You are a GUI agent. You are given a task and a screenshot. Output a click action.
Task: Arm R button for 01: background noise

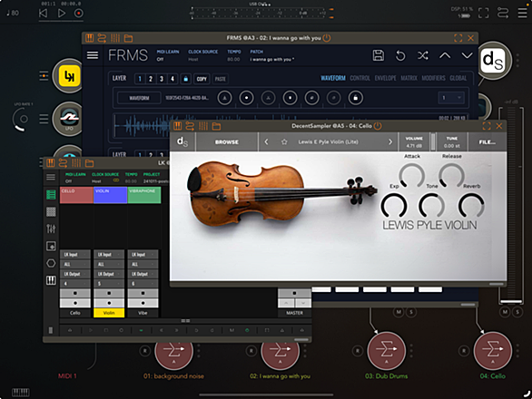[145, 351]
